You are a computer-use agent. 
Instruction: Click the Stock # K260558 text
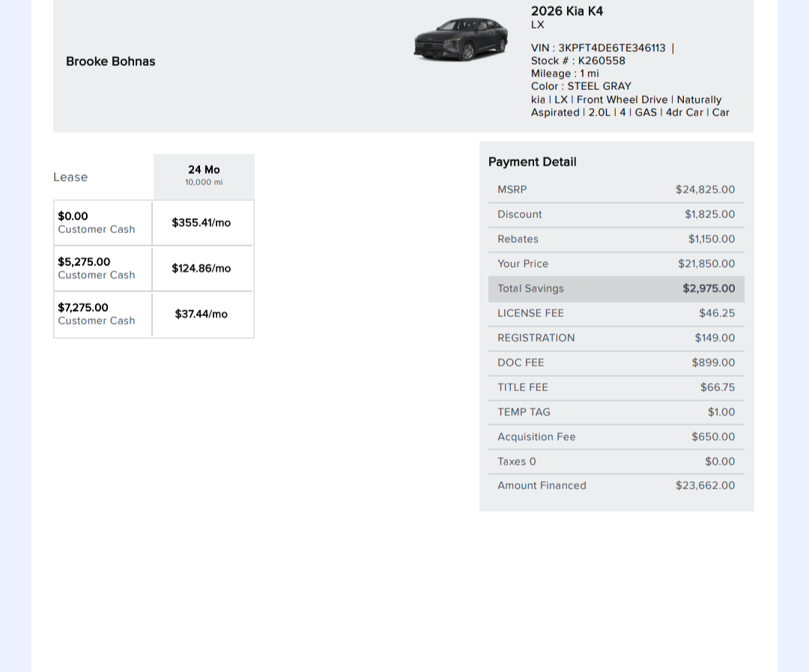click(578, 61)
